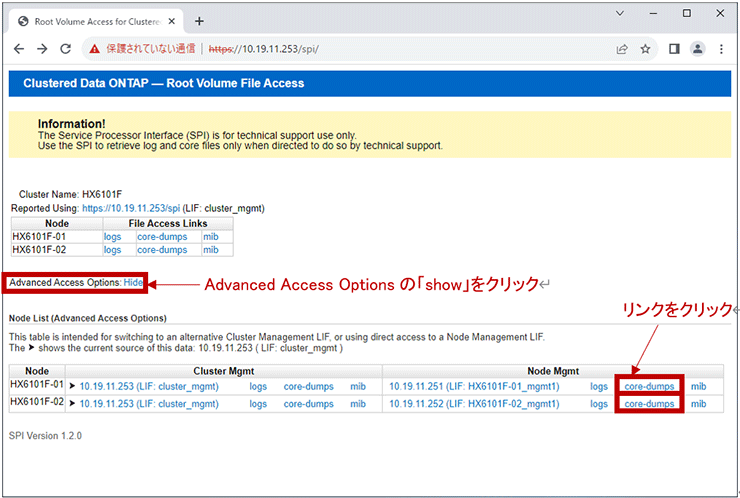The width and height of the screenshot is (740, 498).
Task: Bookmark this page with the star icon
Action: pos(645,49)
